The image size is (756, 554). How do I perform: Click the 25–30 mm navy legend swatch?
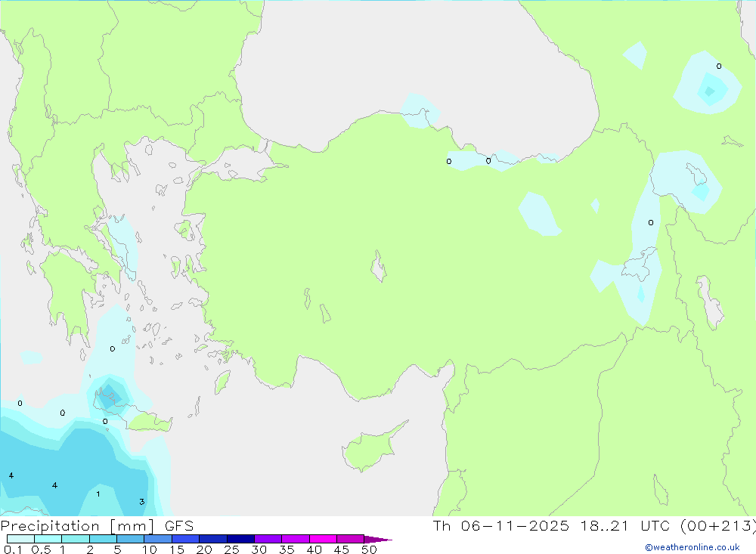(x=240, y=539)
